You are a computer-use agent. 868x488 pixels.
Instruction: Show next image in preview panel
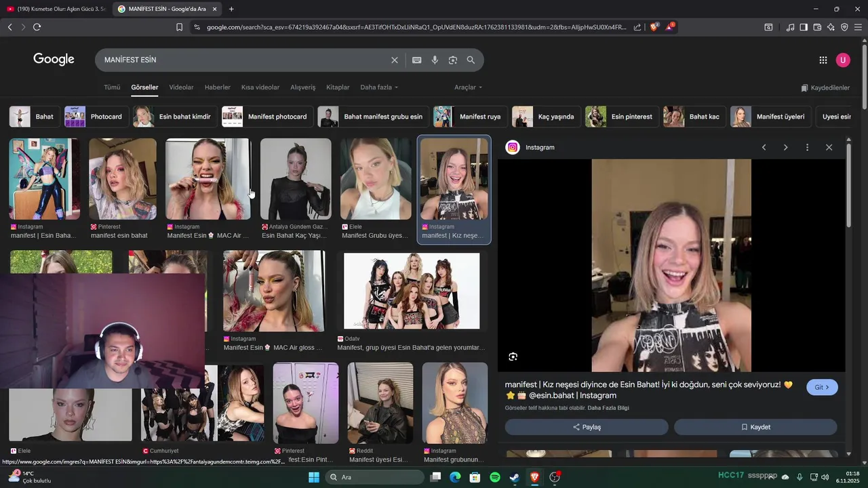coord(785,147)
